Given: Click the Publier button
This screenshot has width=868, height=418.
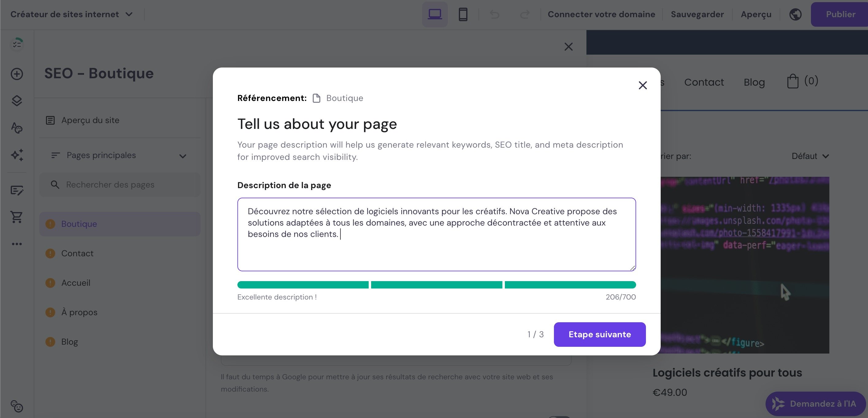Looking at the screenshot, I should [840, 14].
